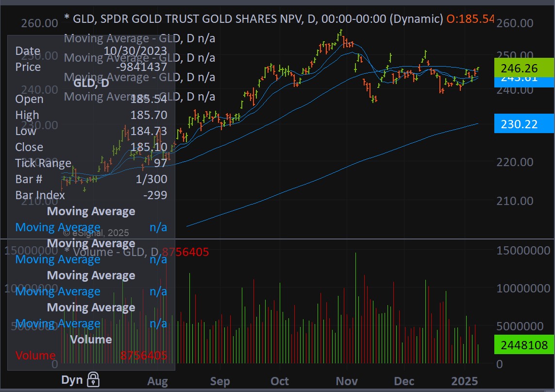Click the GLD, D header in the data tooltip
The width and height of the screenshot is (555, 392).
91,83
